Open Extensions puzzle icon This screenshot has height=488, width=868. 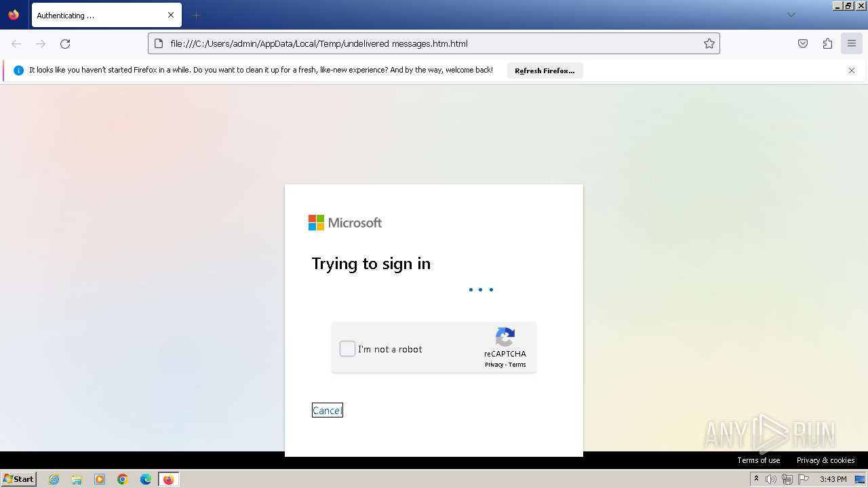827,43
